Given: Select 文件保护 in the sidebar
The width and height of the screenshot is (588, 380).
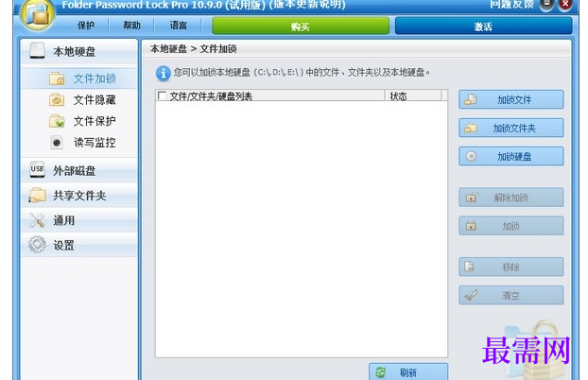Looking at the screenshot, I should pyautogui.click(x=79, y=121).
